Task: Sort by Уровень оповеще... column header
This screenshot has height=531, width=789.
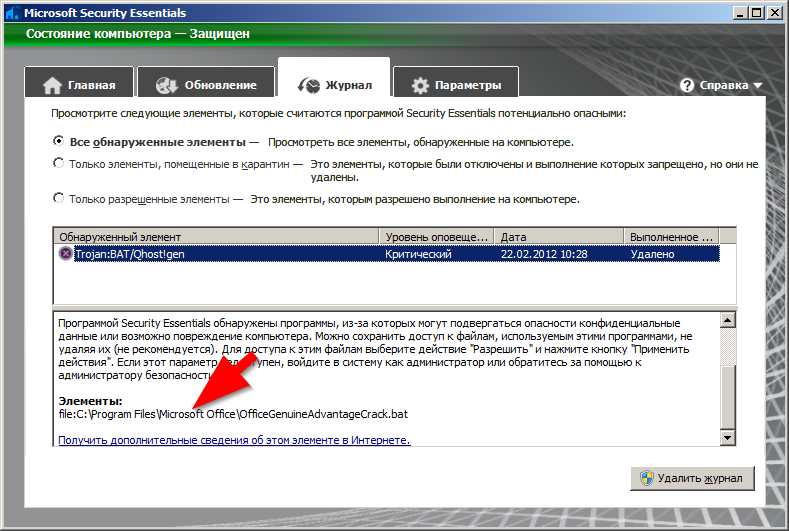Action: tap(436, 237)
